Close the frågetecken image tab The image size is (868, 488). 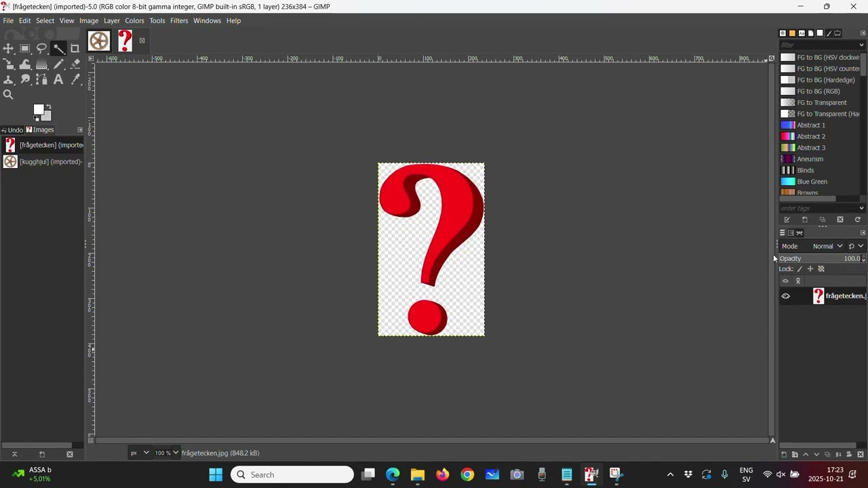pos(142,41)
